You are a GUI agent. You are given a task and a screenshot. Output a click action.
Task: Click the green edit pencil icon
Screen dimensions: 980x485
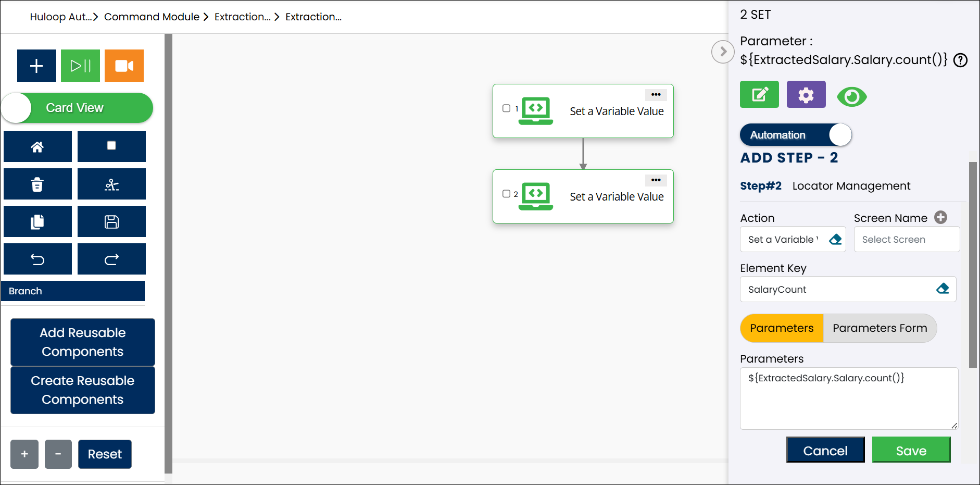759,95
